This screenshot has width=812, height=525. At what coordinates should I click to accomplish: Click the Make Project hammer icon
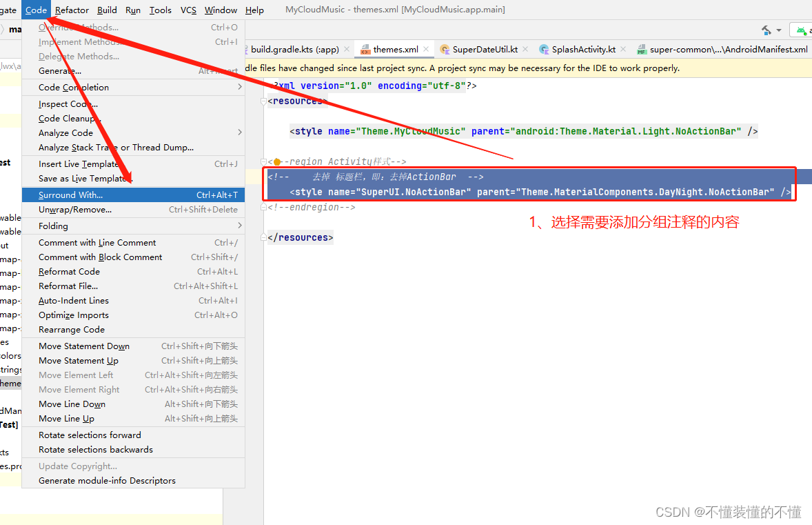[767, 30]
